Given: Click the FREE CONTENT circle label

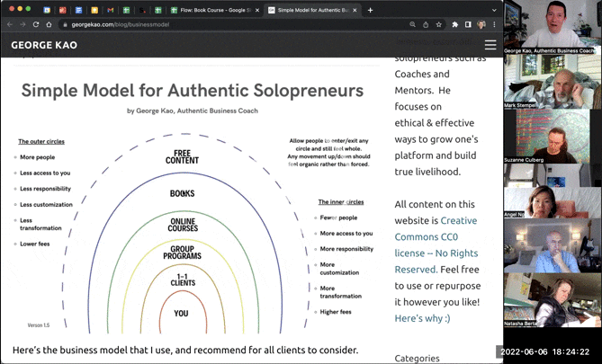Looking at the screenshot, I should (x=182, y=156).
